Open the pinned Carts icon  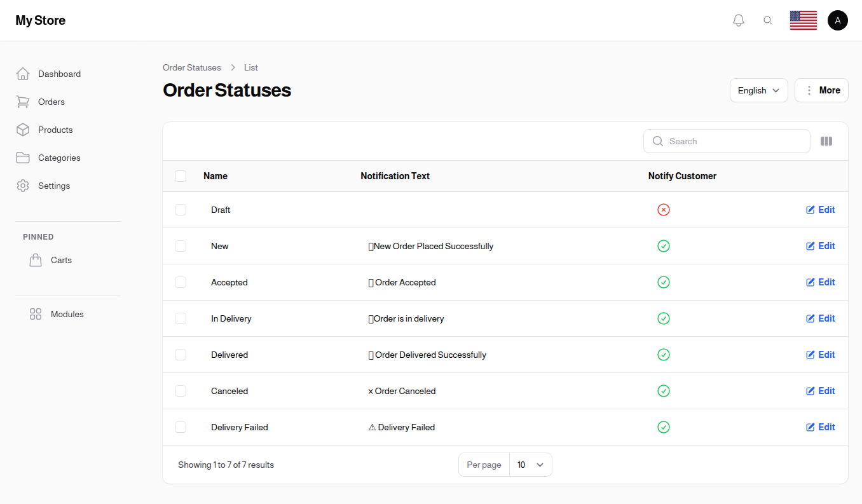click(x=36, y=259)
